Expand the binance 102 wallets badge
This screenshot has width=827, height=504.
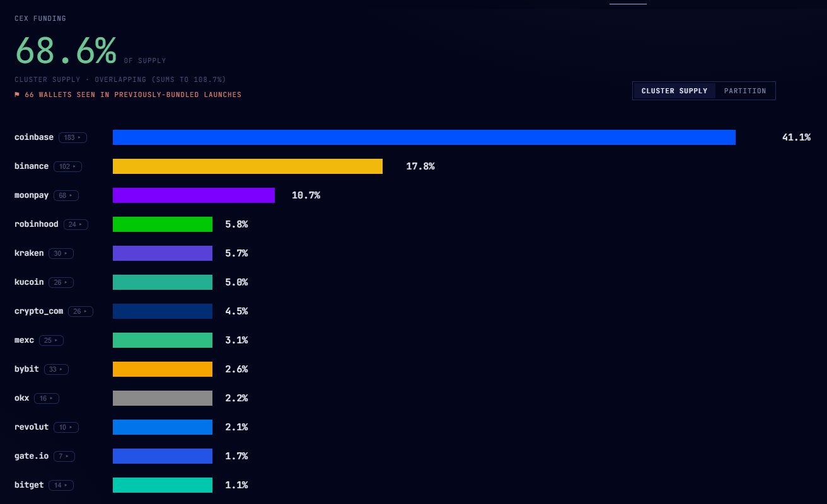[x=68, y=166]
